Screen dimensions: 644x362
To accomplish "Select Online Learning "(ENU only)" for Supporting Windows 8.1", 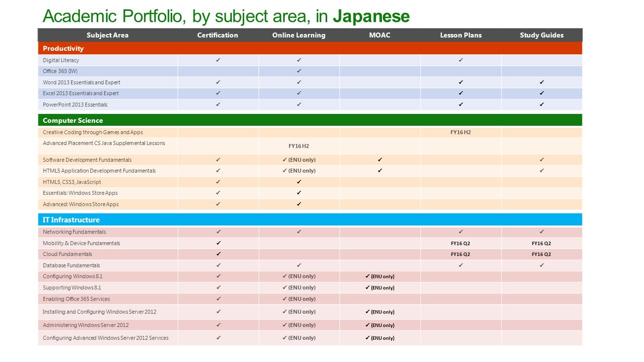I will pos(302,288).
